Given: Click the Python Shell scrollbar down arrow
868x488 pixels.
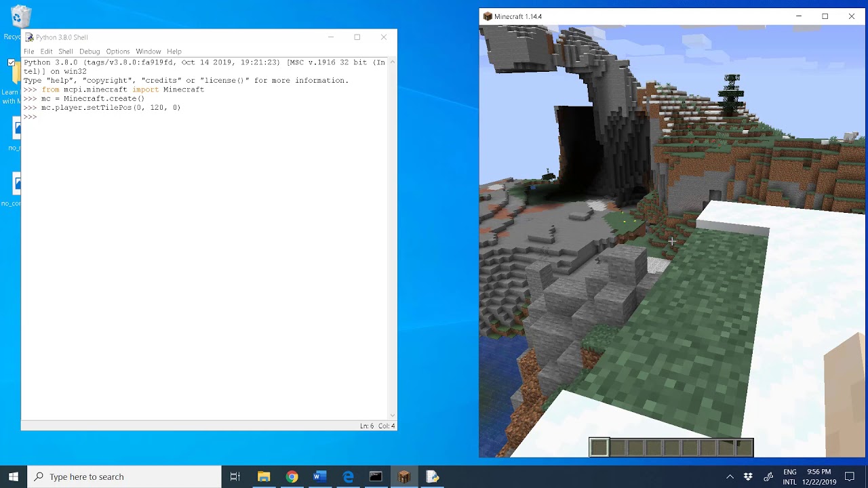Looking at the screenshot, I should pos(392,415).
